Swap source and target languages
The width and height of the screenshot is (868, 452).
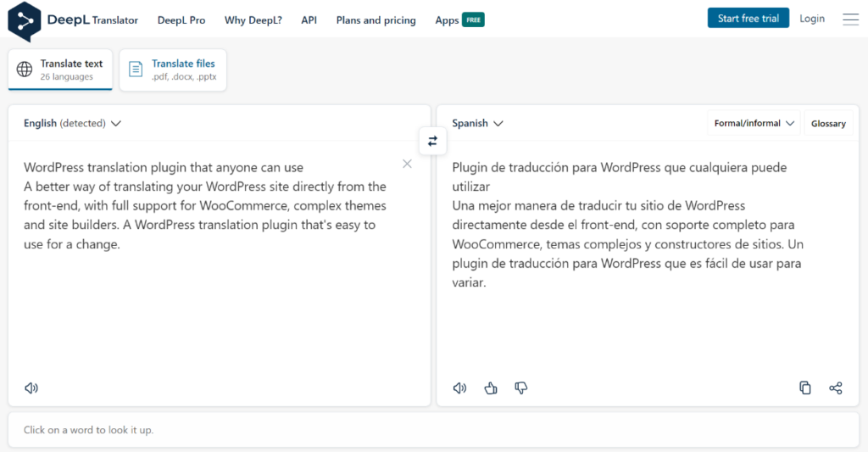coord(432,142)
